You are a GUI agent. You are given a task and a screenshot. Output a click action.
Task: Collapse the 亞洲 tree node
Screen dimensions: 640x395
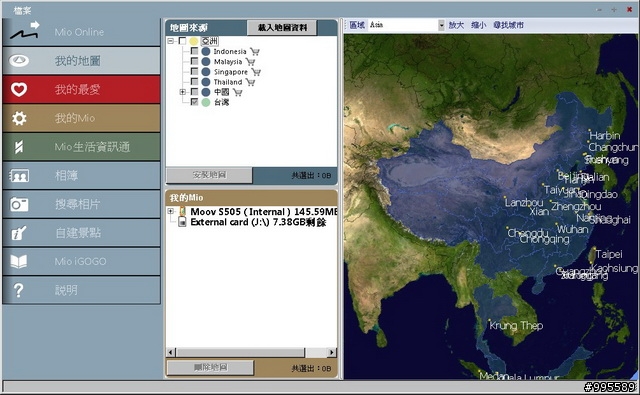click(171, 41)
